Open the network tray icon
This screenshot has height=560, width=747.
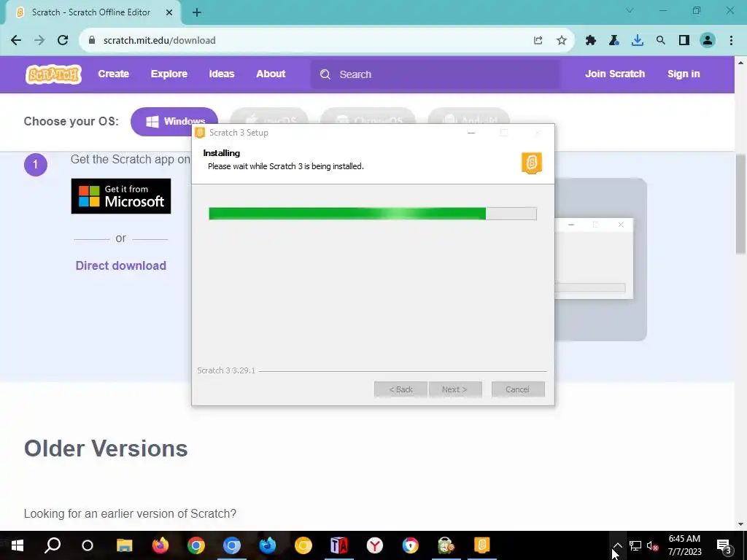coord(635,545)
